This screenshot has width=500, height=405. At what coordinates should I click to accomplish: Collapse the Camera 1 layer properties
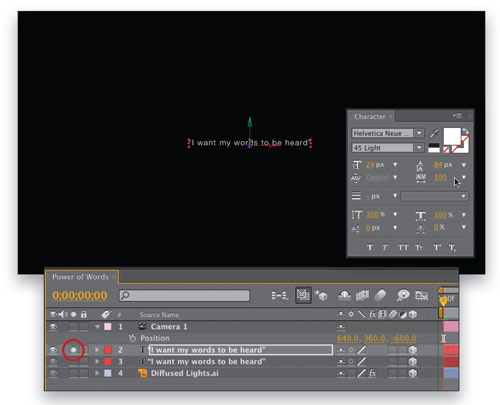[97, 327]
